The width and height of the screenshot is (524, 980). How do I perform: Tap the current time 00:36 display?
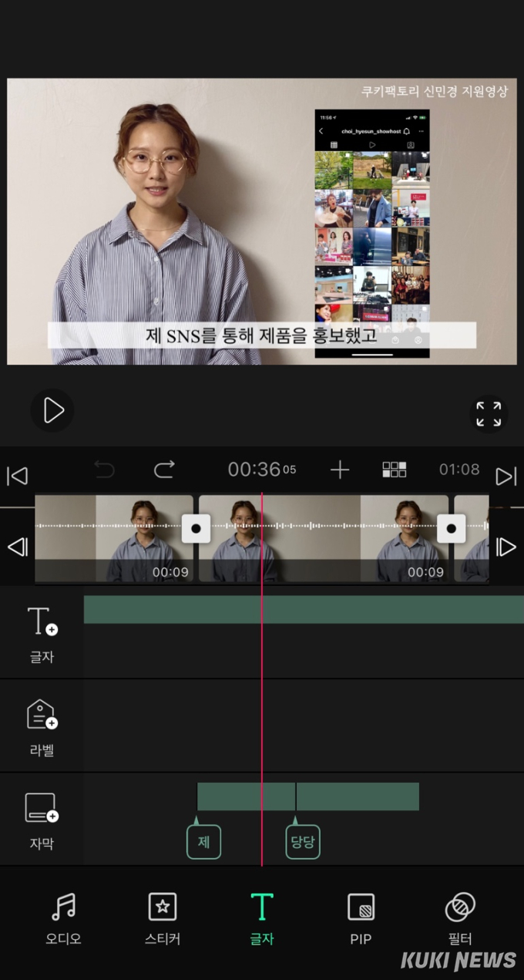click(261, 470)
